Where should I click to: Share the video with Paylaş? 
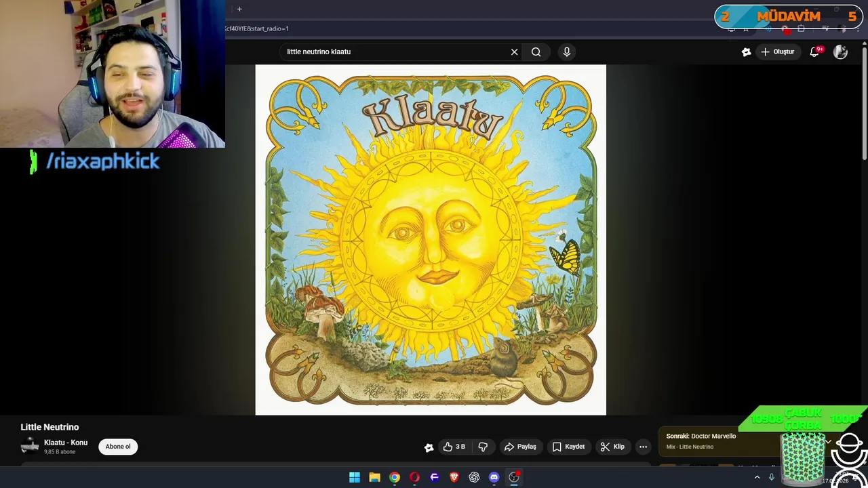coord(520,447)
